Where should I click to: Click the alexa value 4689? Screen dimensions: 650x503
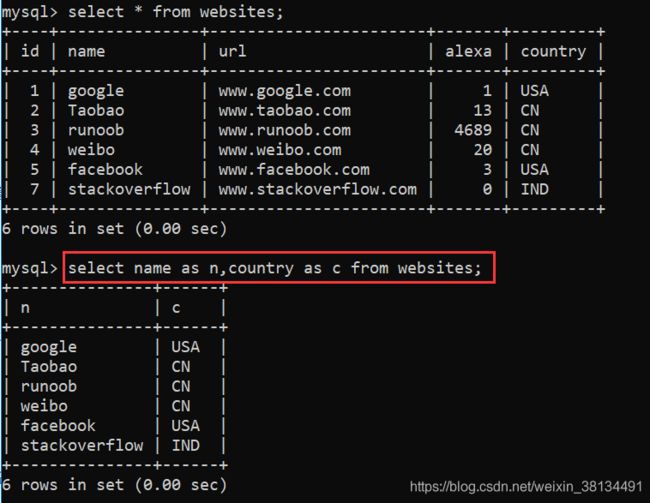[x=473, y=130]
